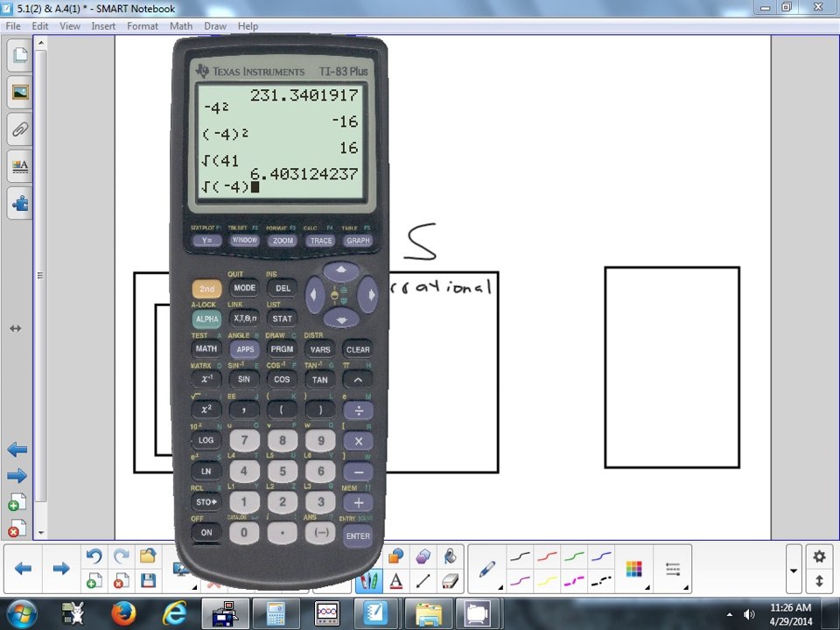The image size is (840, 630).
Task: Expand the toolbar options down arrow
Action: [794, 570]
